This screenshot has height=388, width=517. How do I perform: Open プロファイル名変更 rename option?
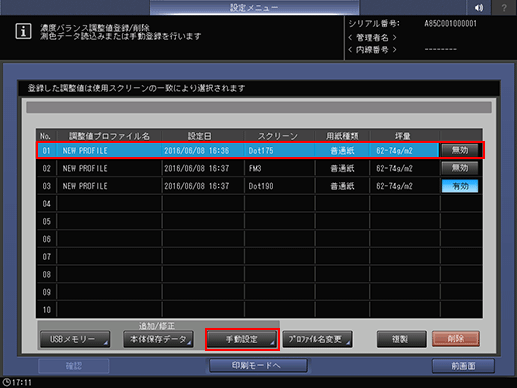(x=317, y=339)
